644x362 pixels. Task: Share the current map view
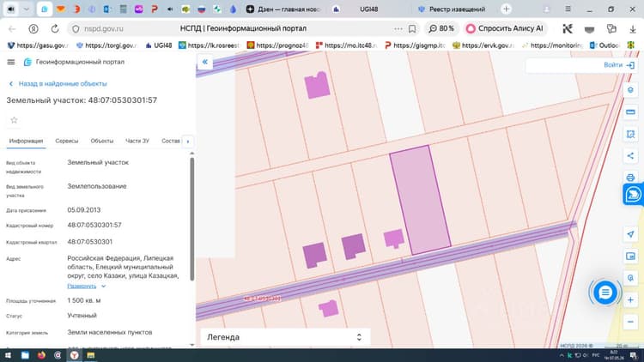point(630,156)
